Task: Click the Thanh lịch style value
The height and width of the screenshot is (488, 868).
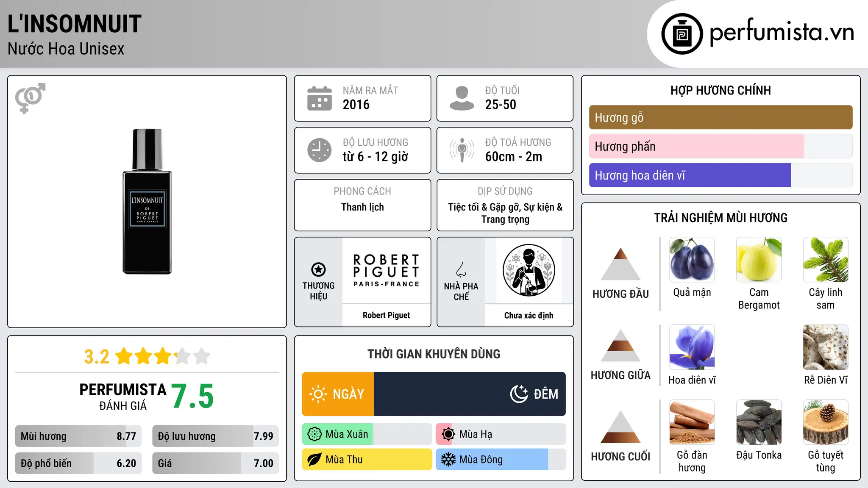Action: pyautogui.click(x=362, y=207)
